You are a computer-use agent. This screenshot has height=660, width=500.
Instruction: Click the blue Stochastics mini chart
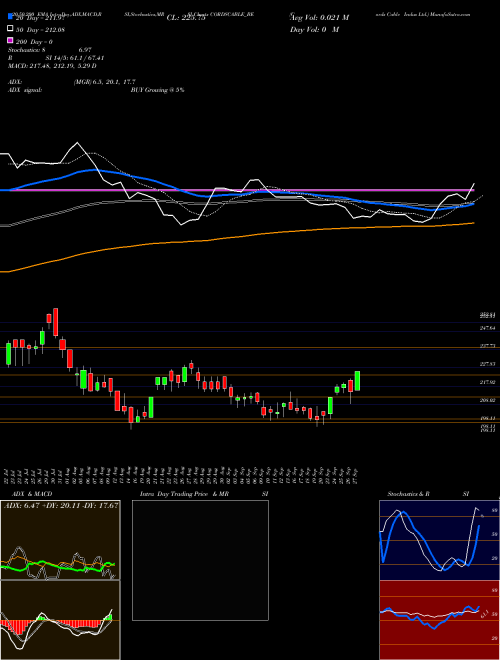point(439,540)
